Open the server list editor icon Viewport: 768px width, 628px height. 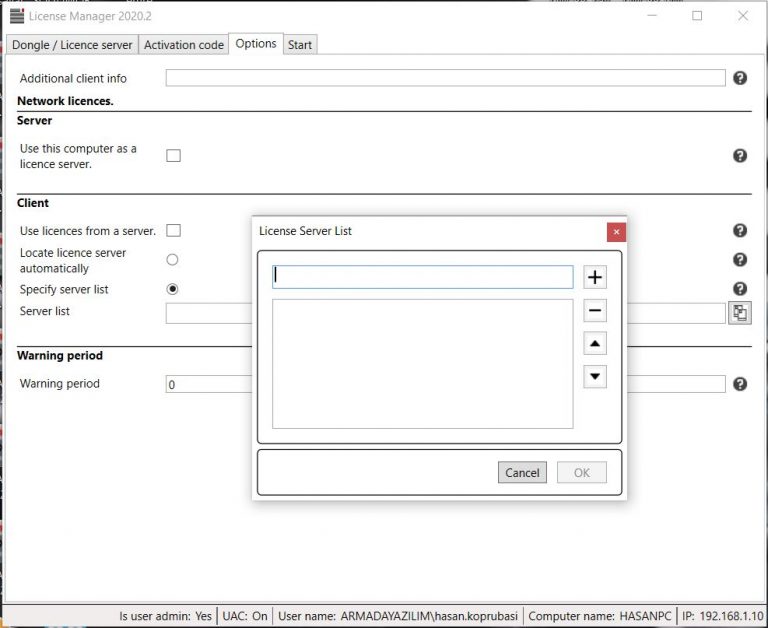tap(739, 313)
